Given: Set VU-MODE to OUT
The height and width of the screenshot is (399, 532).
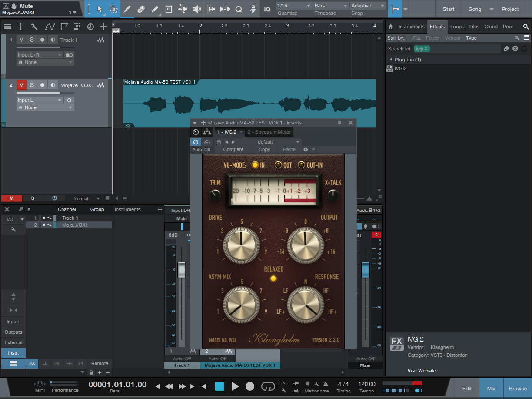Looking at the screenshot, I should 279,165.
